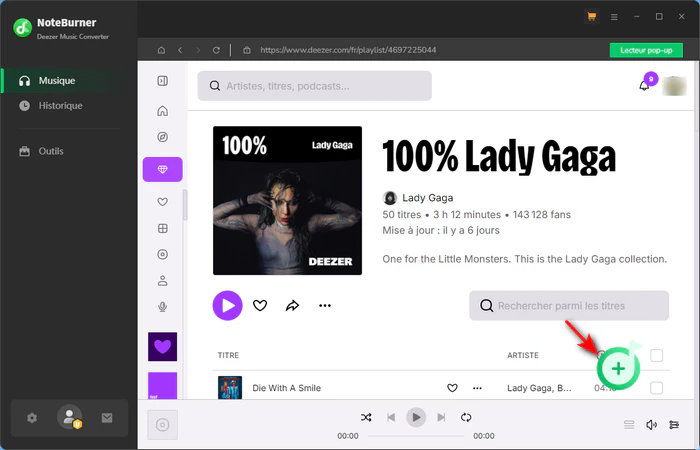
Task: Open audio settings equalizer icon
Action: [x=674, y=425]
